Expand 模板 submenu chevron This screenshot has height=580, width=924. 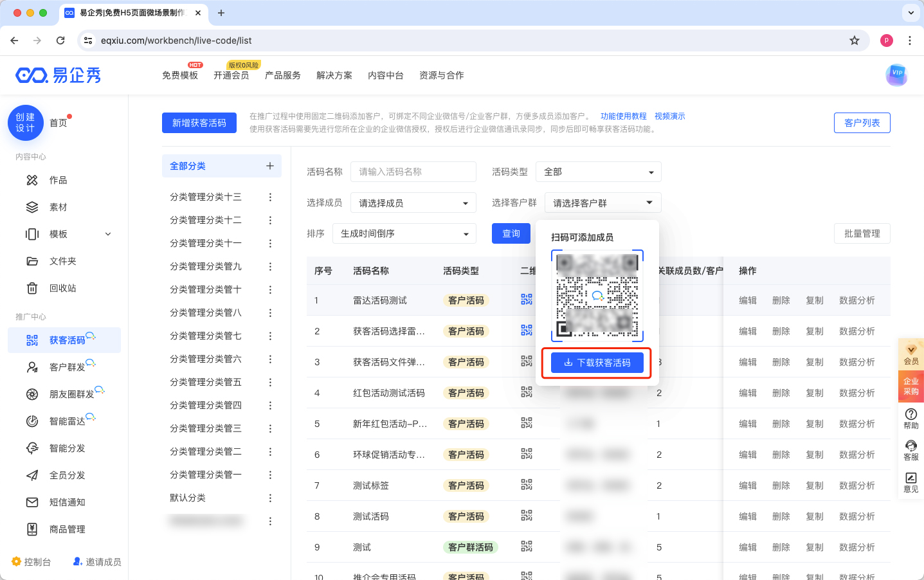coord(108,234)
